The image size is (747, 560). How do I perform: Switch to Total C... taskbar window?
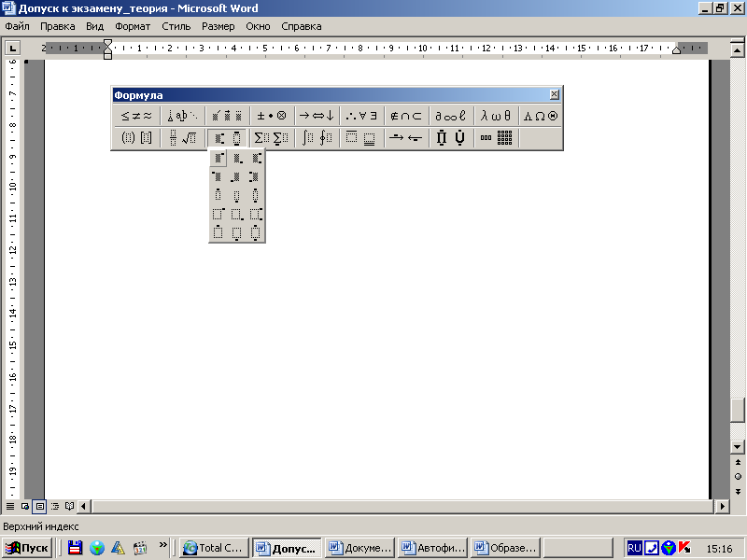click(x=214, y=548)
